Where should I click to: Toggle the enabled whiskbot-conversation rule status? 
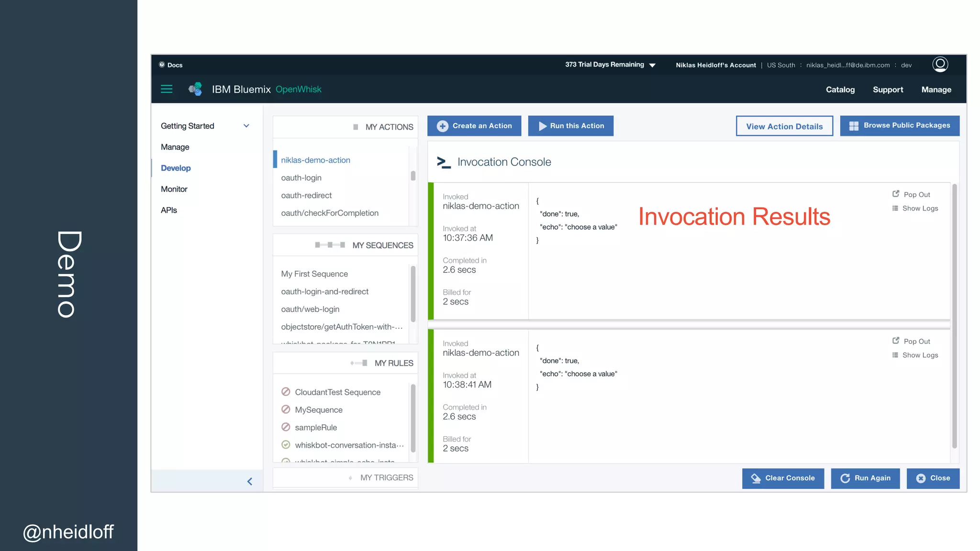[x=286, y=445]
